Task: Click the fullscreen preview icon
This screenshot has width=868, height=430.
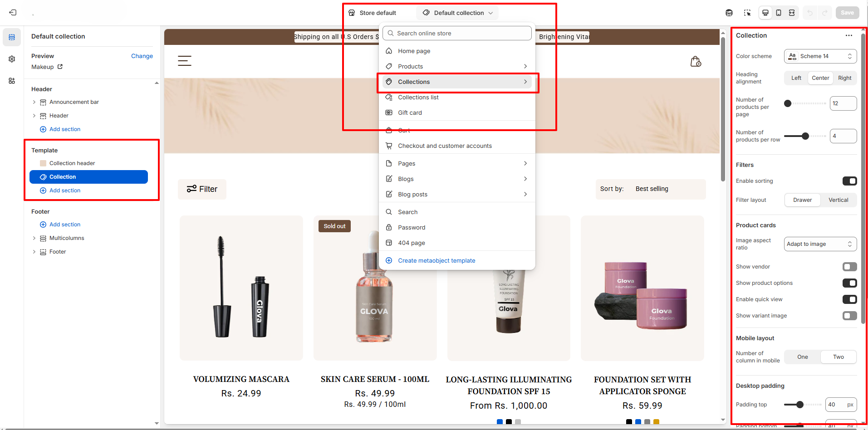Action: pyautogui.click(x=792, y=13)
